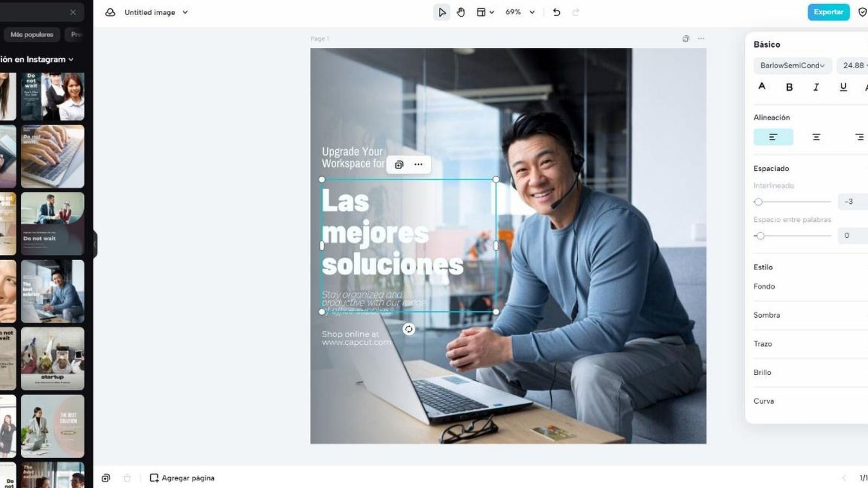
Task: Activate the hand pan tool
Action: pyautogui.click(x=461, y=12)
